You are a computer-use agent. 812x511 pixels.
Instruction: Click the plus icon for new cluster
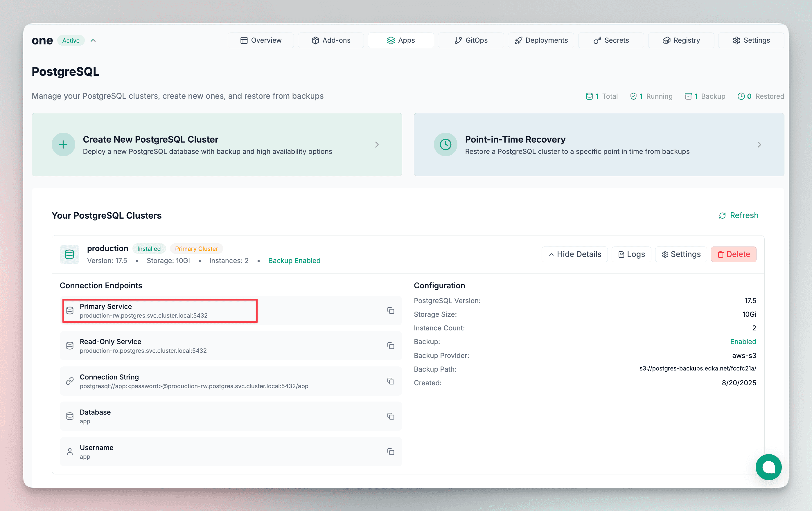click(x=63, y=145)
